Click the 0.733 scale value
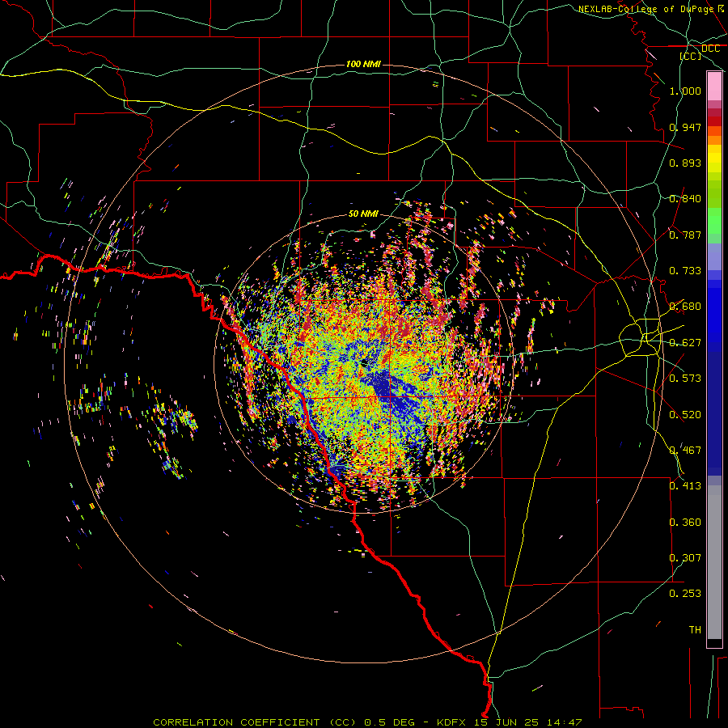The height and width of the screenshot is (728, 728). [x=685, y=271]
